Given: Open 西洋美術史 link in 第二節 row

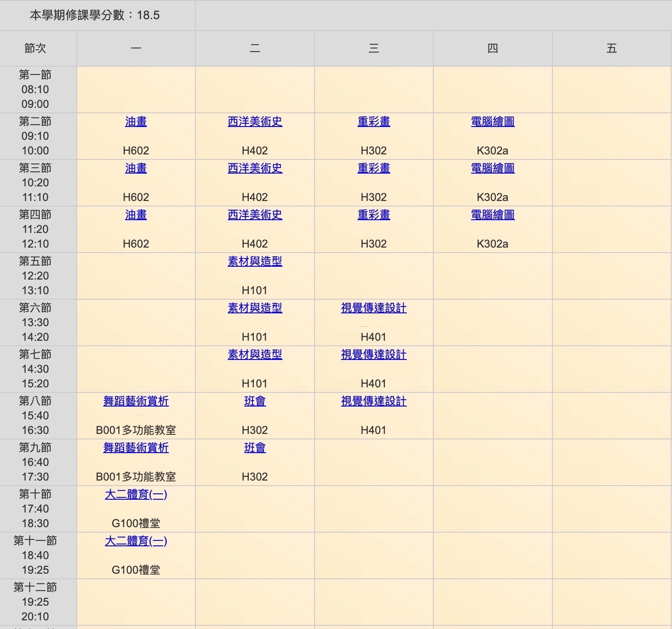Looking at the screenshot, I should pos(255,122).
